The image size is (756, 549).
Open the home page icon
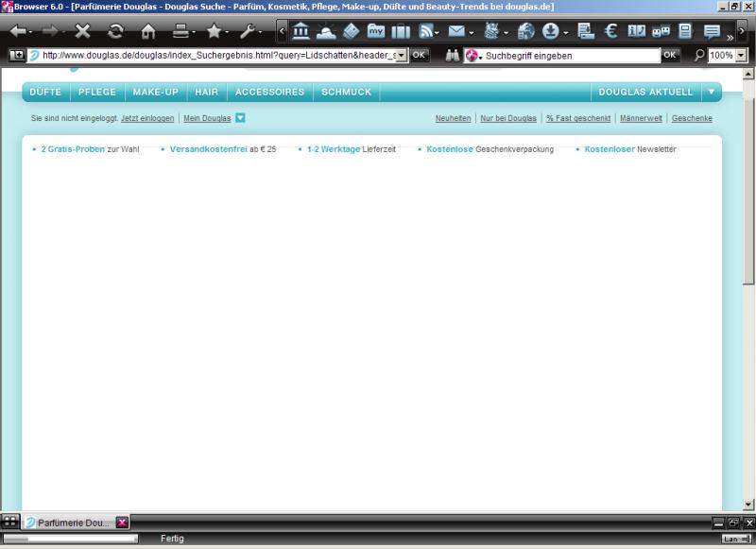coord(148,32)
